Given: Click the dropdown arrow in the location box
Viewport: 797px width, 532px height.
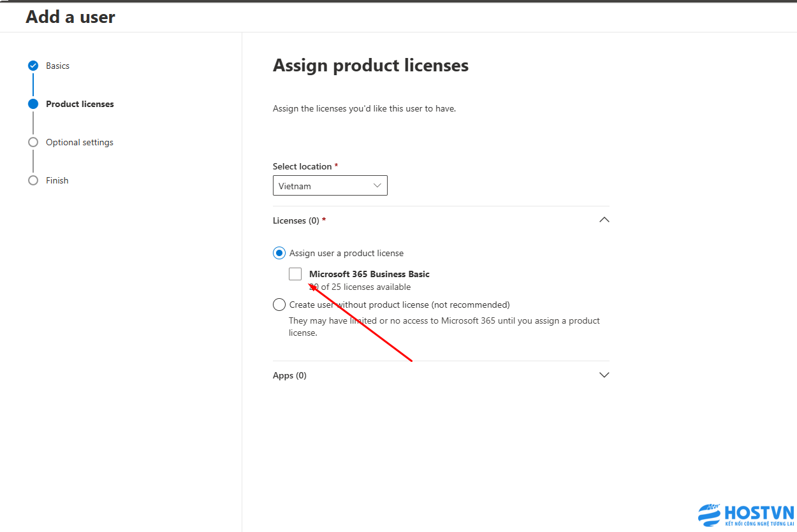Looking at the screenshot, I should pos(377,186).
